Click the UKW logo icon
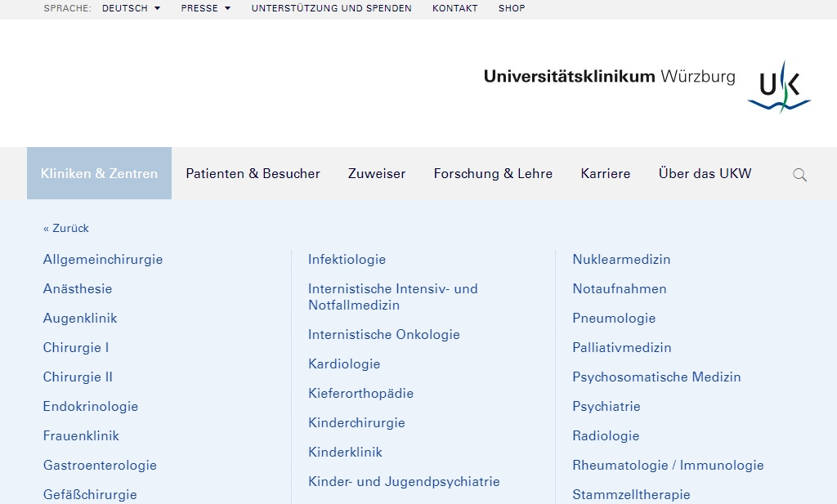 (x=778, y=86)
